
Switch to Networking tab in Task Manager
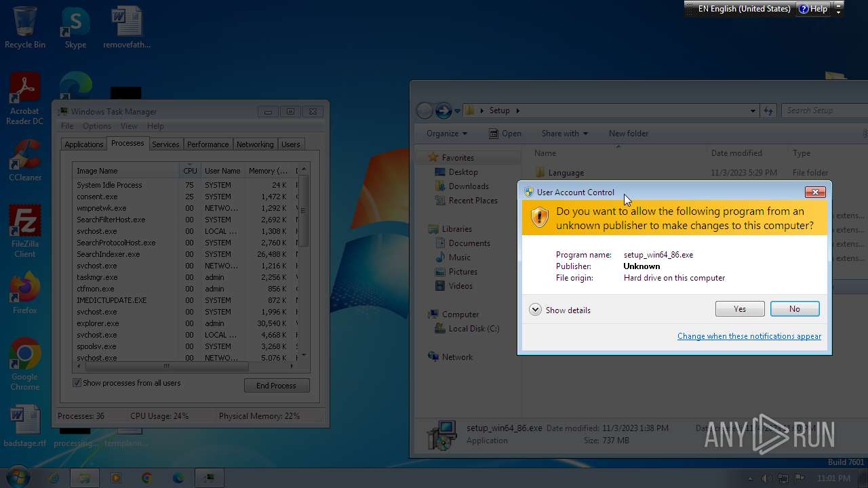tap(255, 144)
